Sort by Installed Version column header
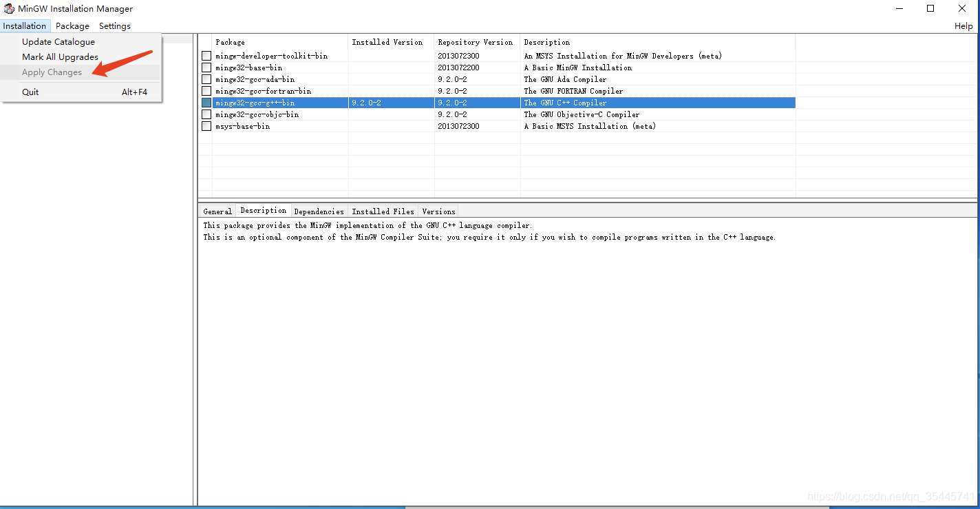The width and height of the screenshot is (980, 509). click(x=391, y=42)
